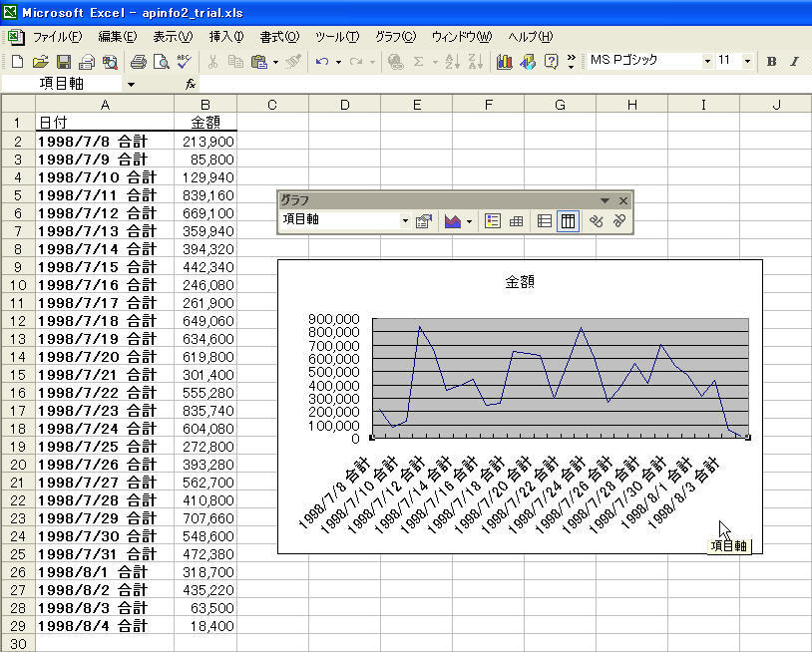Toggle the By Row series button
This screenshot has height=652, width=812.
pos(545,221)
